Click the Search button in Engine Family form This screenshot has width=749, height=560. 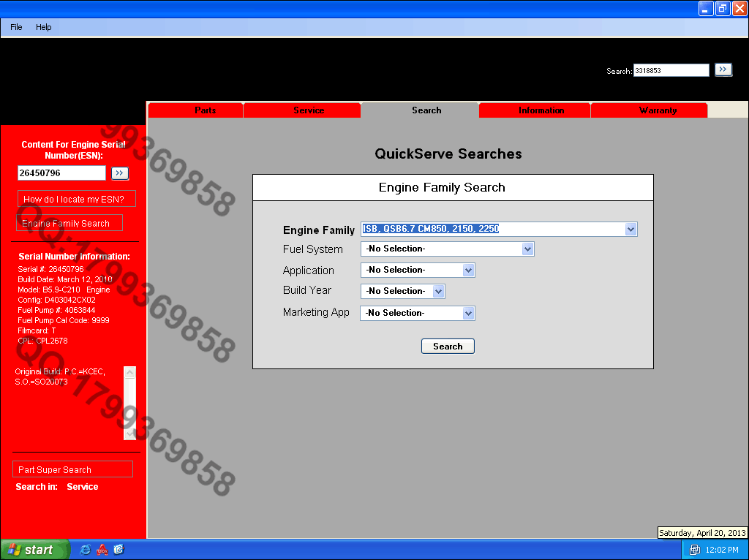pyautogui.click(x=448, y=347)
